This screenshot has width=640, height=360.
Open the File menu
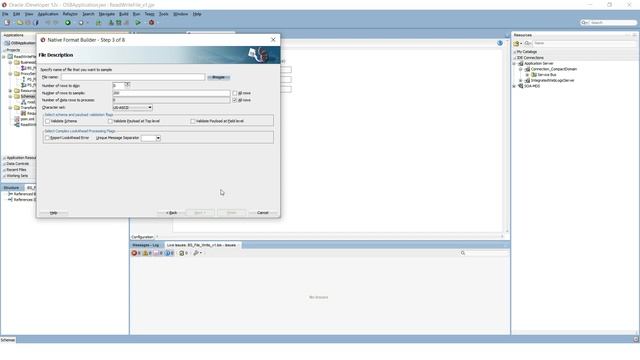5,14
